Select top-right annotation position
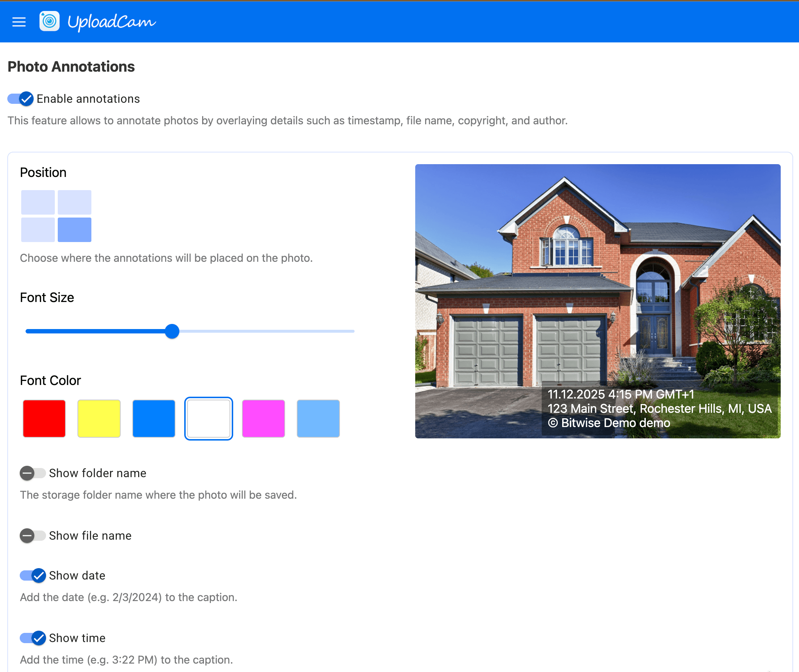Screen dimensions: 799x672 [x=75, y=202]
